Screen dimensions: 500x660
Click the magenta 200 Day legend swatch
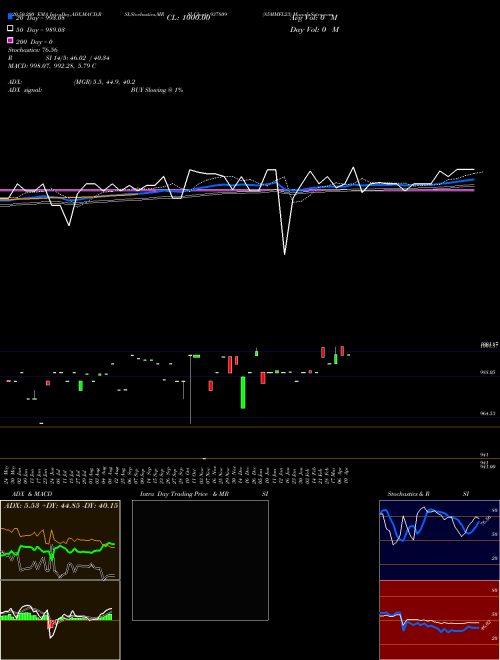(10, 40)
